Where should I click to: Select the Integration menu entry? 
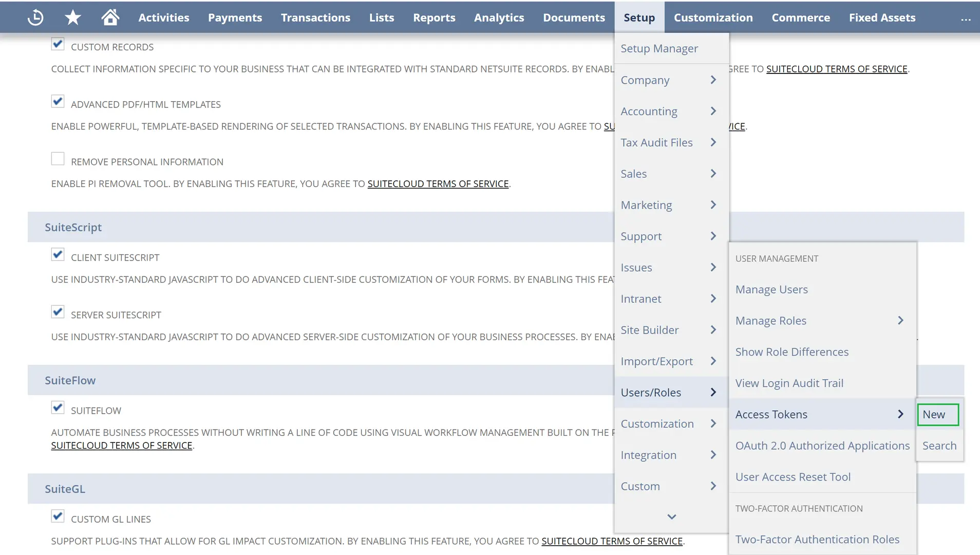point(671,455)
